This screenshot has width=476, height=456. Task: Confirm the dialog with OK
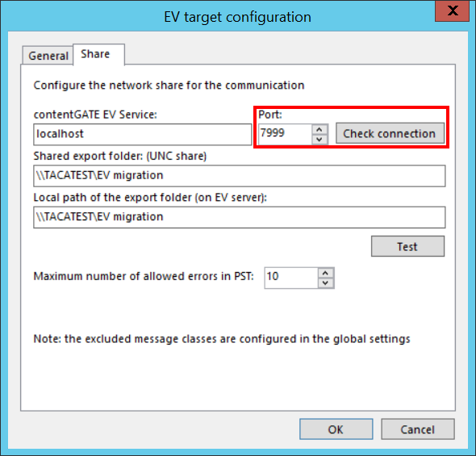coord(336,429)
